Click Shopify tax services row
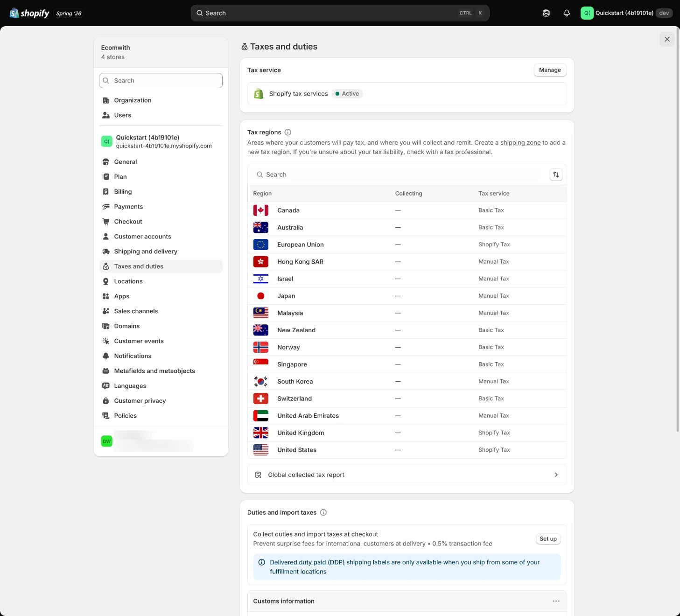This screenshot has height=616, width=680. (407, 94)
